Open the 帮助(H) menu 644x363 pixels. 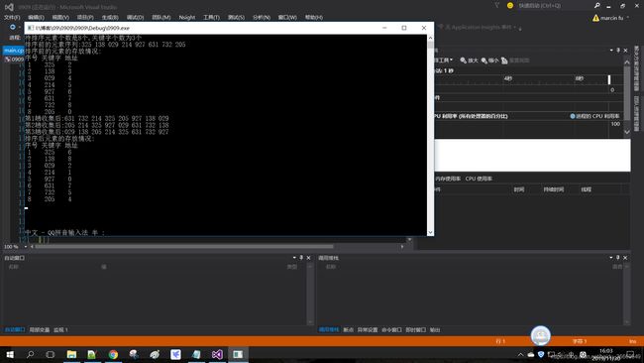tap(314, 17)
